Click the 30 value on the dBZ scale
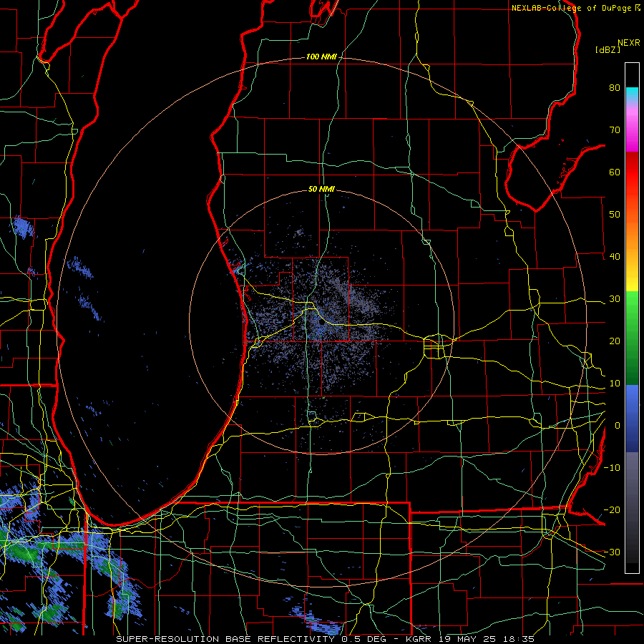This screenshot has height=644, width=644. [x=615, y=299]
